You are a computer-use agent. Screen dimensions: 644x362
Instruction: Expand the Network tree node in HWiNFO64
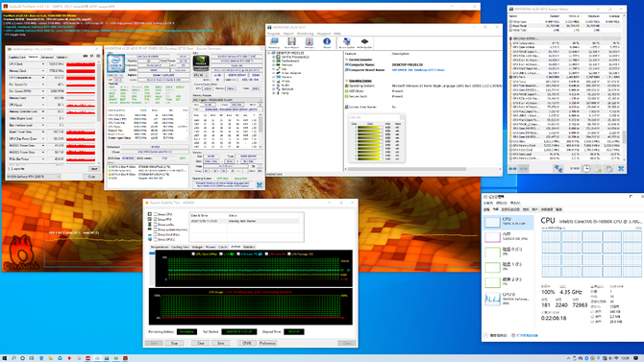point(274,89)
